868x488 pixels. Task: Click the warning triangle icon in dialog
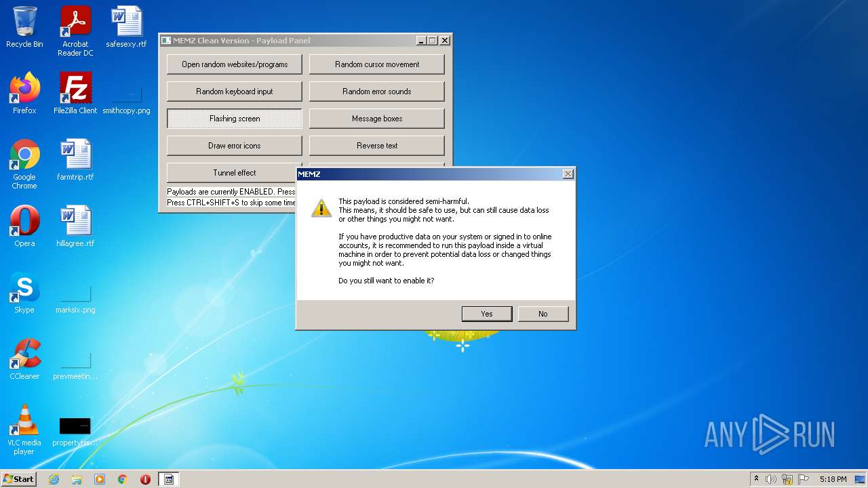pyautogui.click(x=321, y=208)
